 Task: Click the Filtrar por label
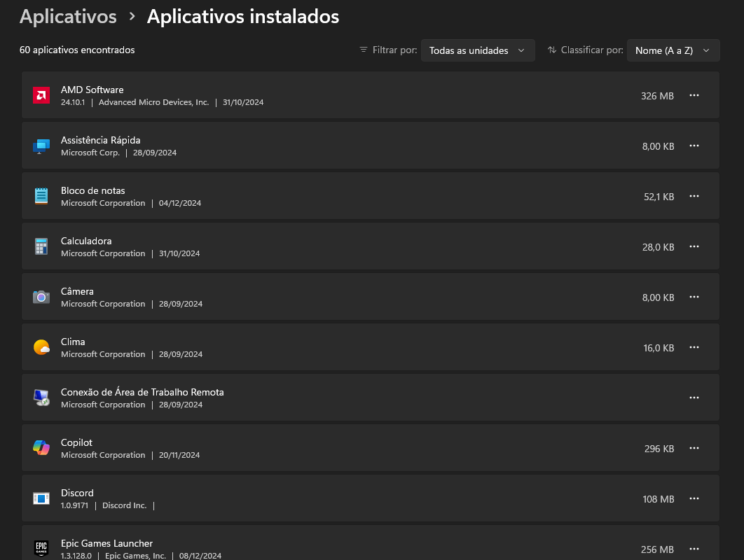click(395, 50)
